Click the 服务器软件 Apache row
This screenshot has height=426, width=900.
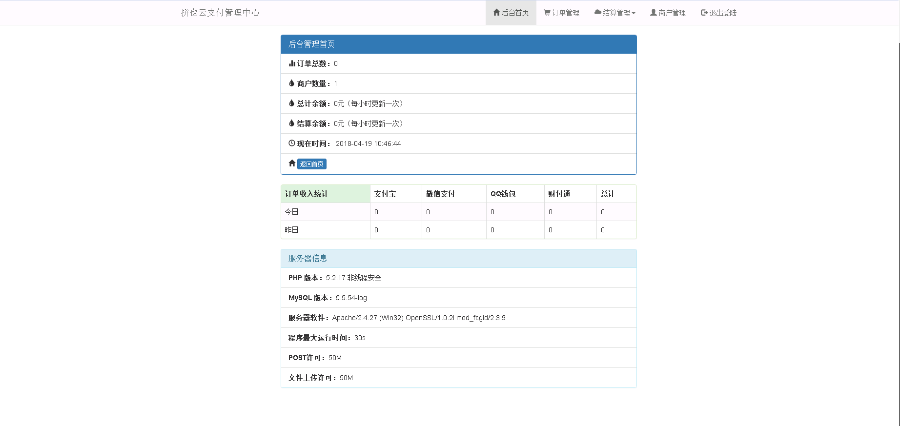click(x=459, y=317)
